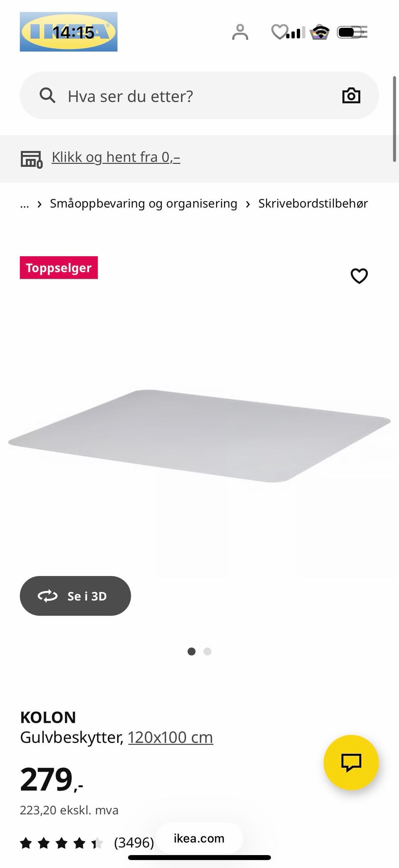The width and height of the screenshot is (399, 868).
Task: Save KOLON to favourites with heart
Action: [x=359, y=276]
